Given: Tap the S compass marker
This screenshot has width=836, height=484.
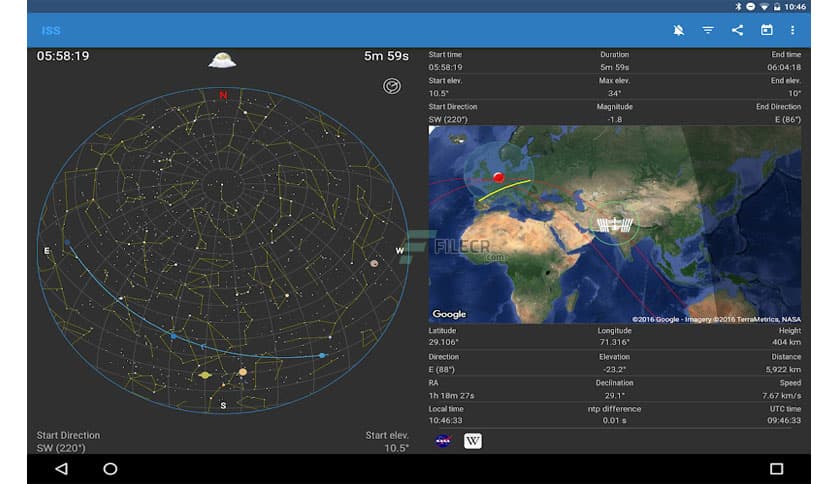Looking at the screenshot, I should point(223,406).
